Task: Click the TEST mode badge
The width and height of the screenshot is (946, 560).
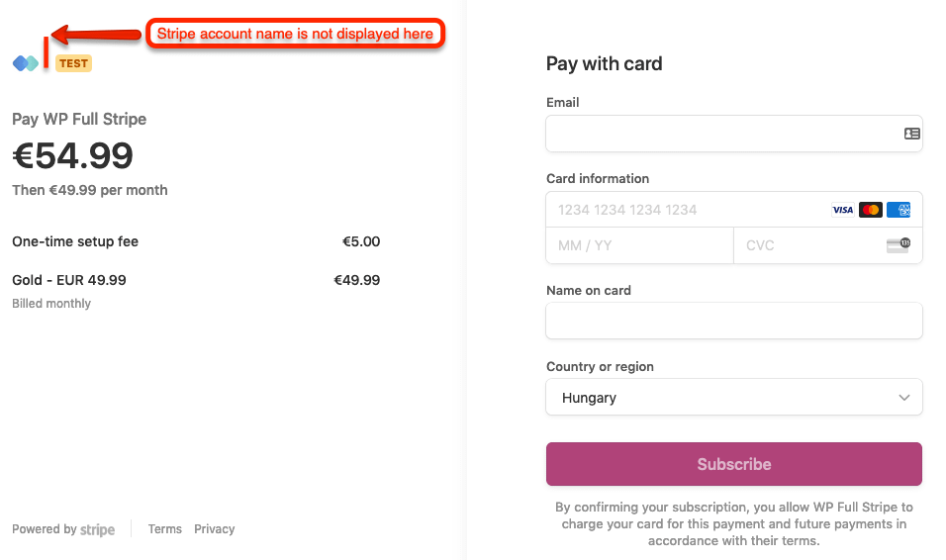Action: tap(73, 63)
